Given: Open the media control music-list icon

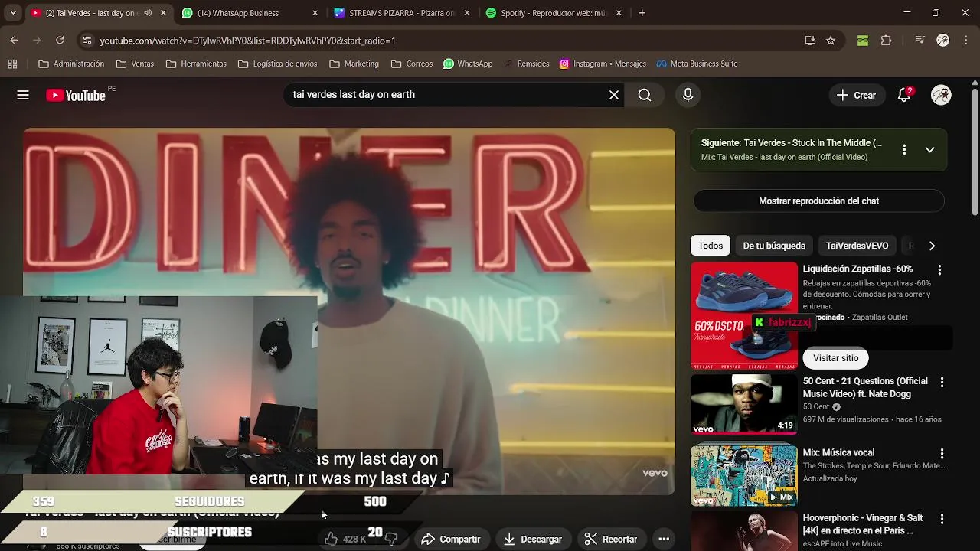Looking at the screenshot, I should [920, 41].
